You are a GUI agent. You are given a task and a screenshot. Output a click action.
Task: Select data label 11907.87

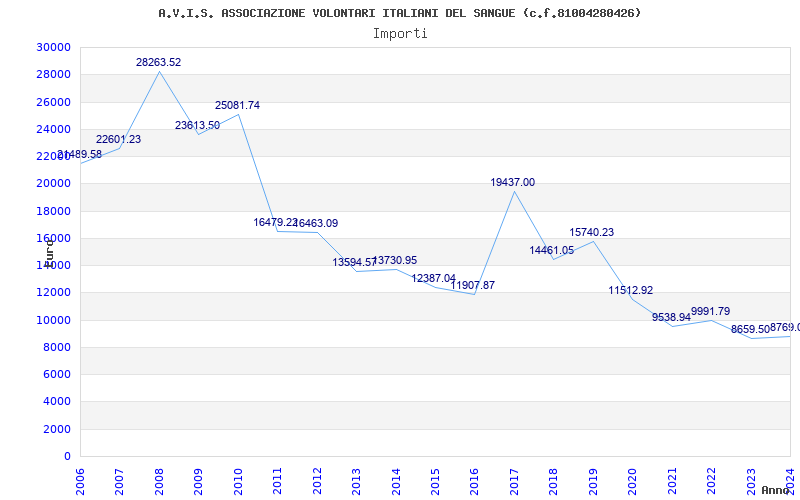[x=472, y=285]
